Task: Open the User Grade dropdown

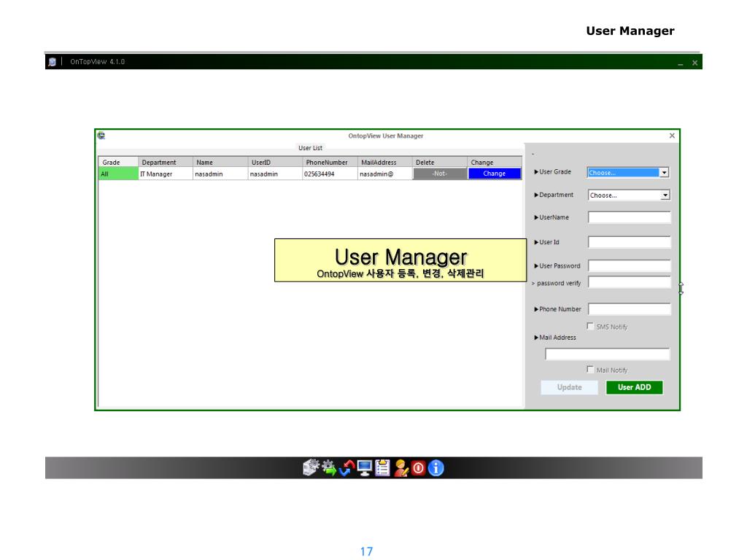Action: 628,172
